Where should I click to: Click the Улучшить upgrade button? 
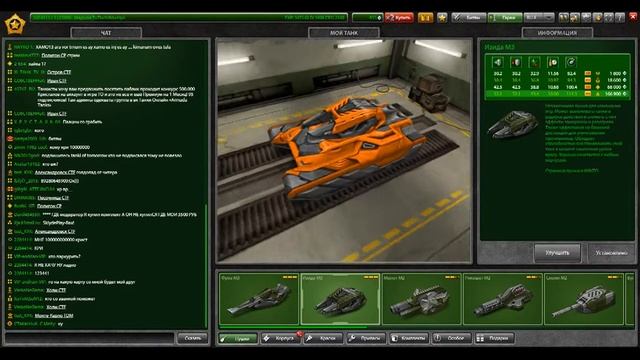coord(557,253)
